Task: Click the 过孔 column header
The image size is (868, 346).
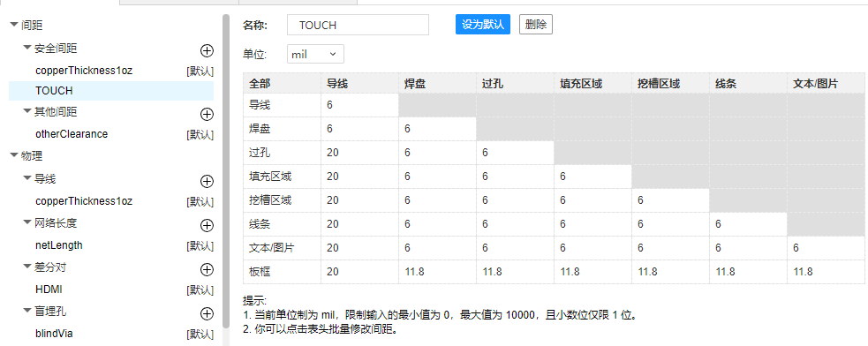Action: (515, 84)
